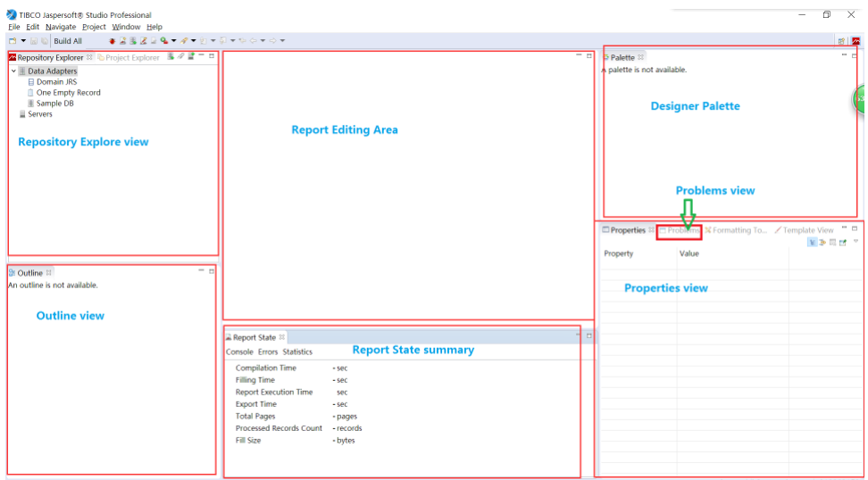This screenshot has height=480, width=868.
Task: Select the Sample DB adapter
Action: [50, 103]
